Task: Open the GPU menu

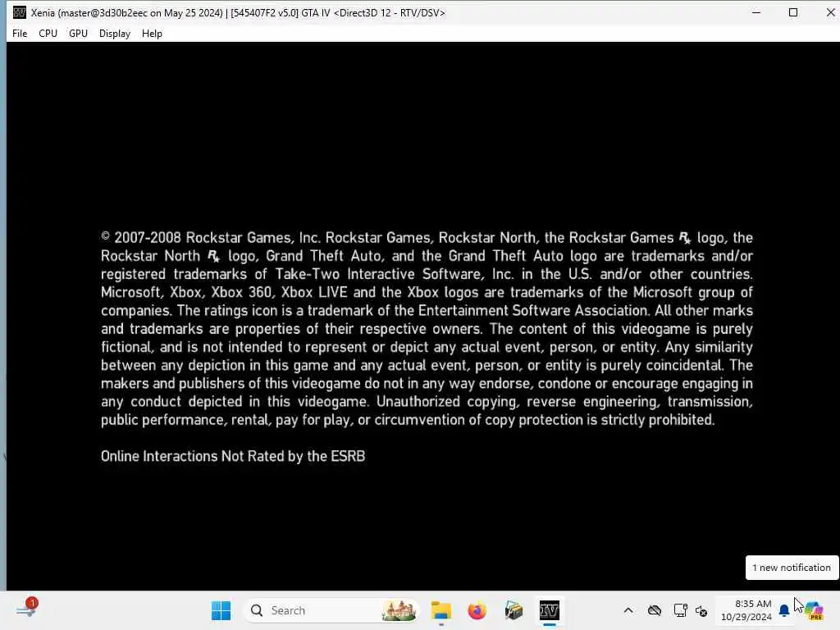Action: 78,33
